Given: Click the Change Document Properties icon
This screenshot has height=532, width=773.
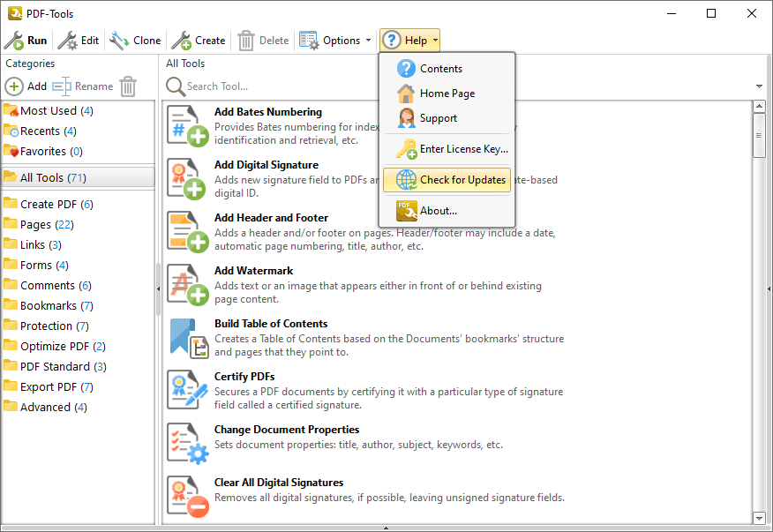Looking at the screenshot, I should coord(187,443).
